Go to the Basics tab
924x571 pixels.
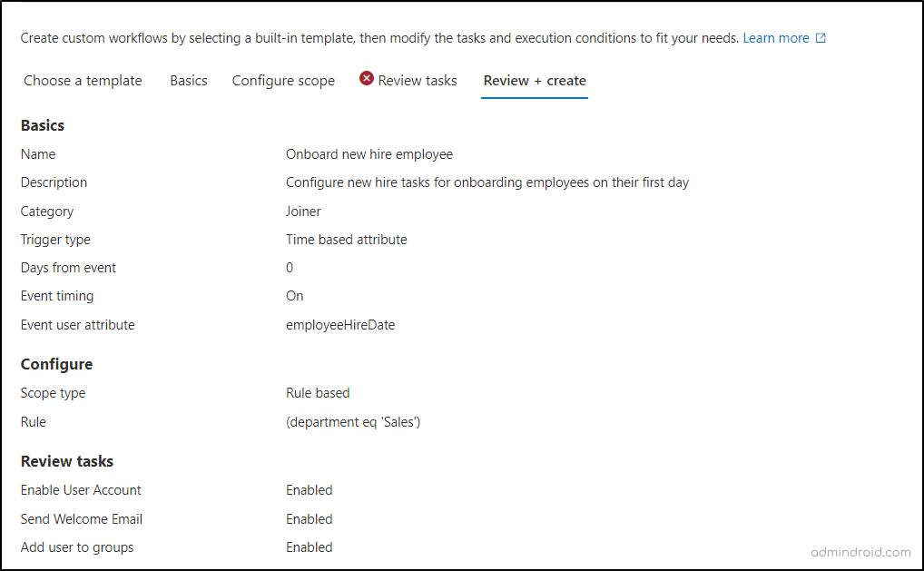(x=189, y=81)
